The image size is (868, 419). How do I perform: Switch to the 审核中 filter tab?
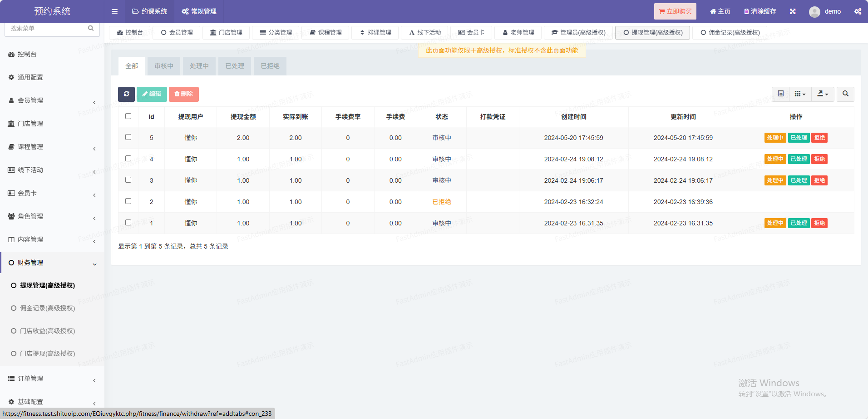(x=163, y=66)
